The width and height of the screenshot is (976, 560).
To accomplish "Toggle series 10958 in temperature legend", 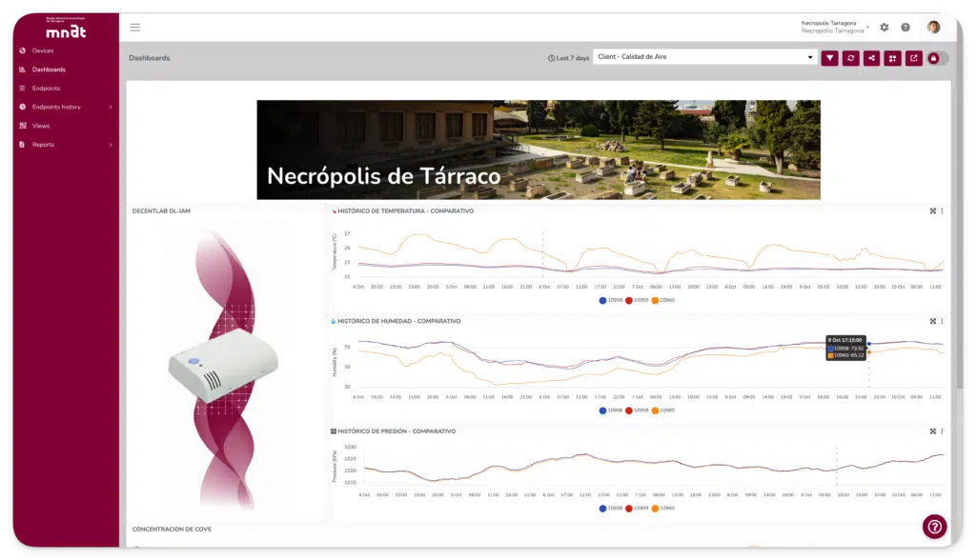I will [610, 300].
